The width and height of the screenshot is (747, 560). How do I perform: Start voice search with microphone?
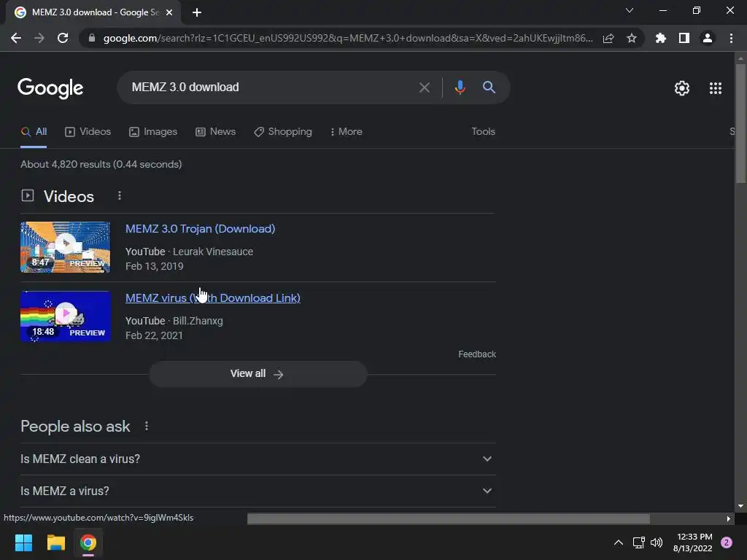tap(460, 87)
